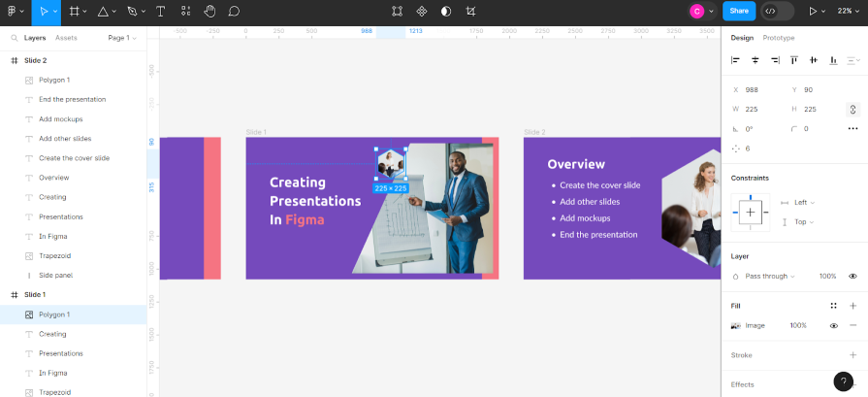Toggle constrain proportions lock
This screenshot has width=868, height=397.
[x=852, y=110]
